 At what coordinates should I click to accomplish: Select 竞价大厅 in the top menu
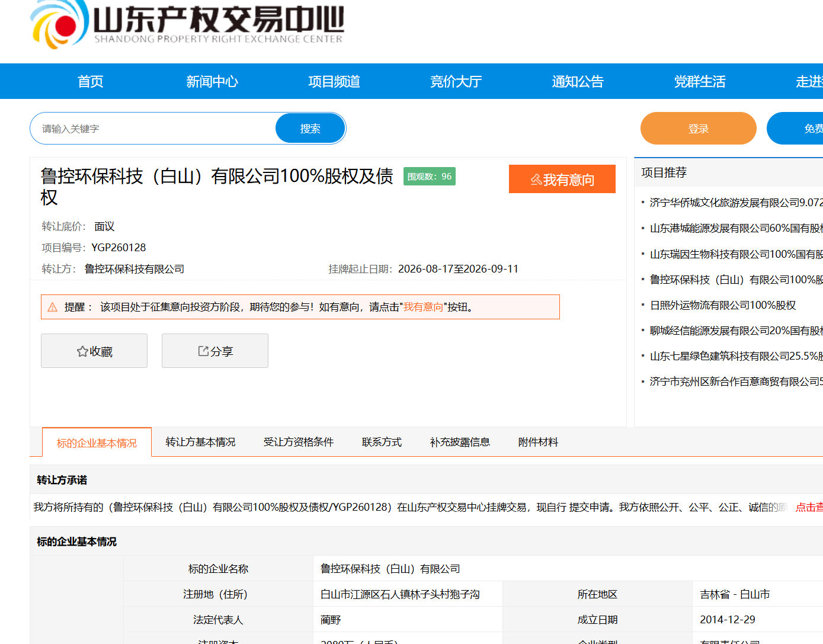click(x=456, y=81)
